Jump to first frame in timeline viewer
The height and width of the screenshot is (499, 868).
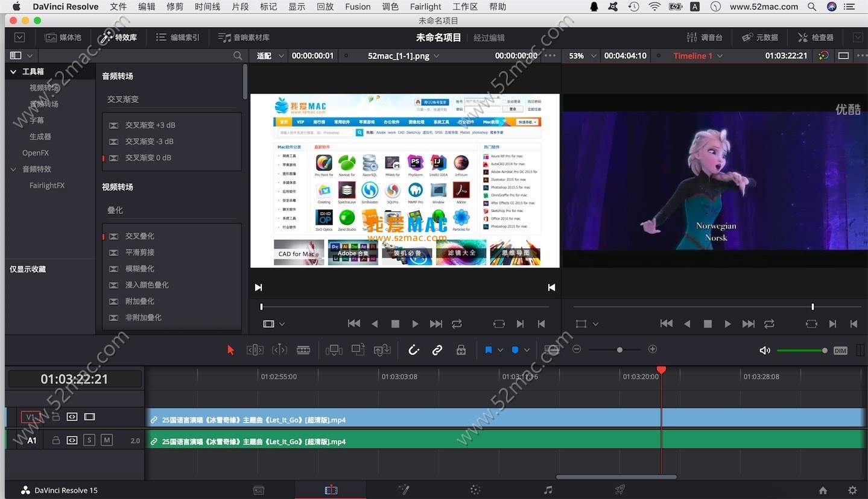click(x=666, y=324)
